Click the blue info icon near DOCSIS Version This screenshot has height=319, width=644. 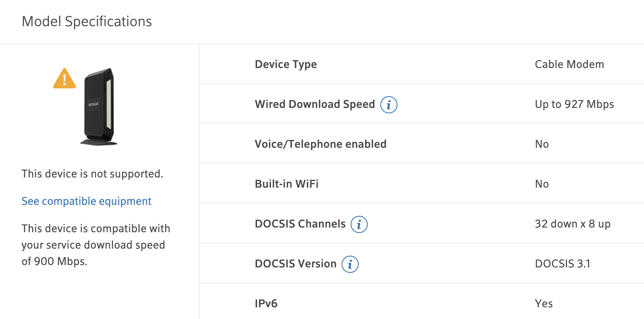tap(349, 264)
